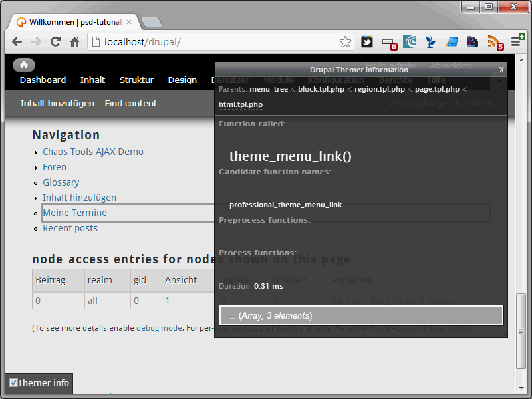Click the professional_theme_menu_link candidate name
The height and width of the screenshot is (399, 532).
tap(286, 205)
